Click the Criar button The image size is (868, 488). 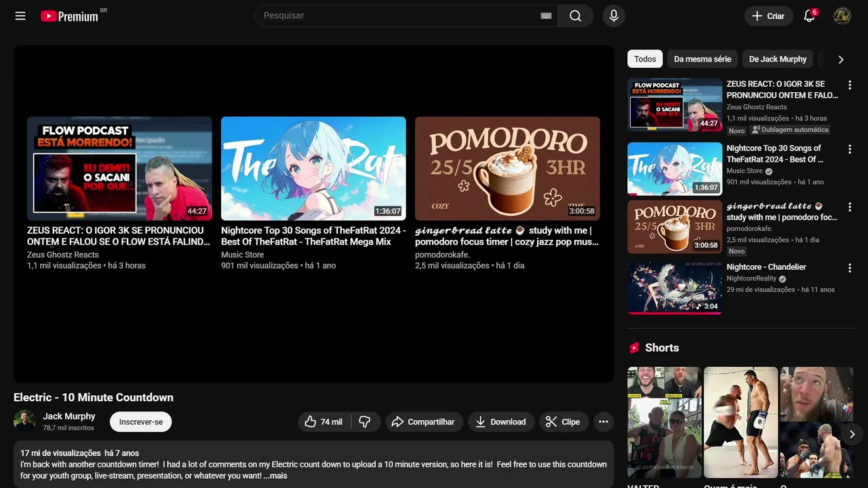[768, 16]
